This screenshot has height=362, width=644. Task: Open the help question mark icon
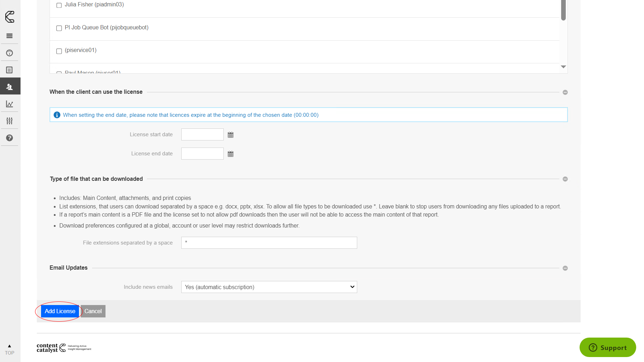point(10,138)
